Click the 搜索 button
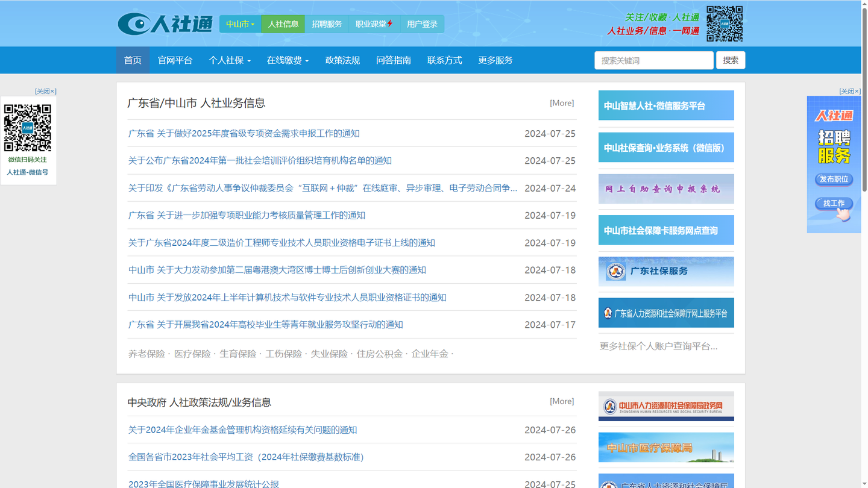This screenshot has height=488, width=868. pyautogui.click(x=731, y=60)
